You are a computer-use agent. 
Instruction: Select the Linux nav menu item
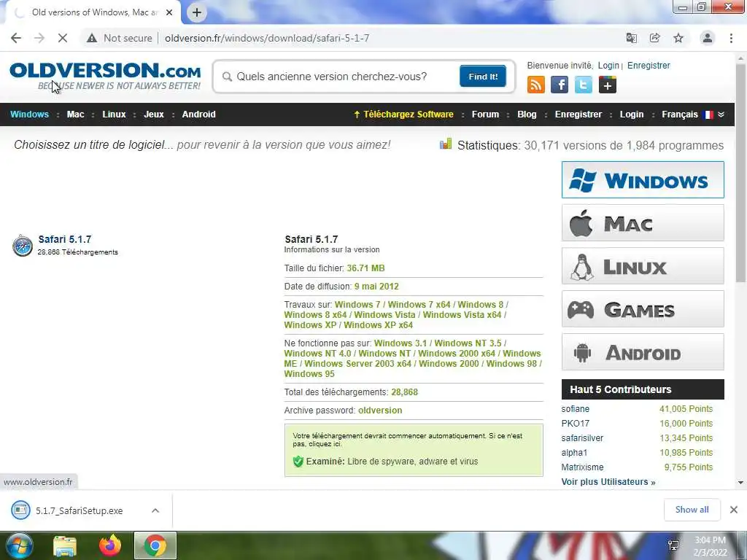point(114,114)
